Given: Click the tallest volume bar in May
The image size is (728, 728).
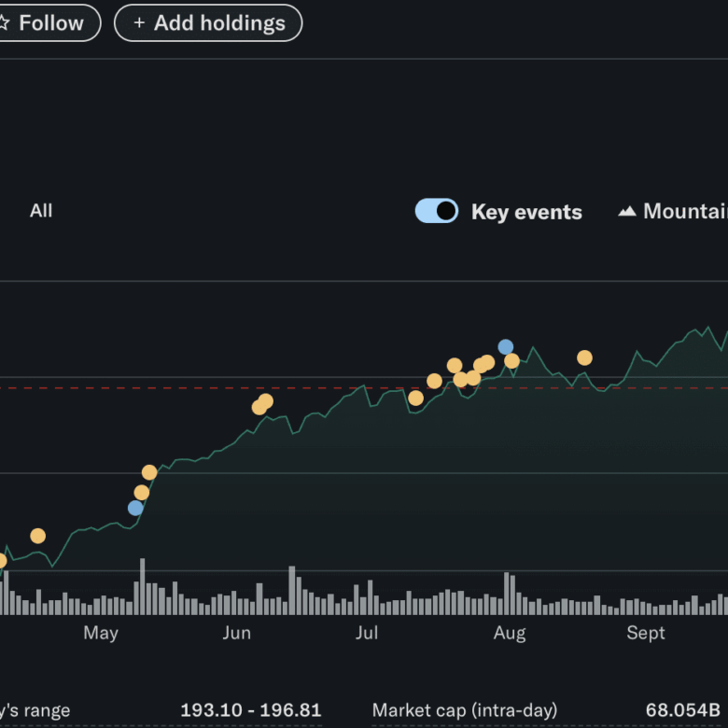Looking at the screenshot, I should pos(143,586).
